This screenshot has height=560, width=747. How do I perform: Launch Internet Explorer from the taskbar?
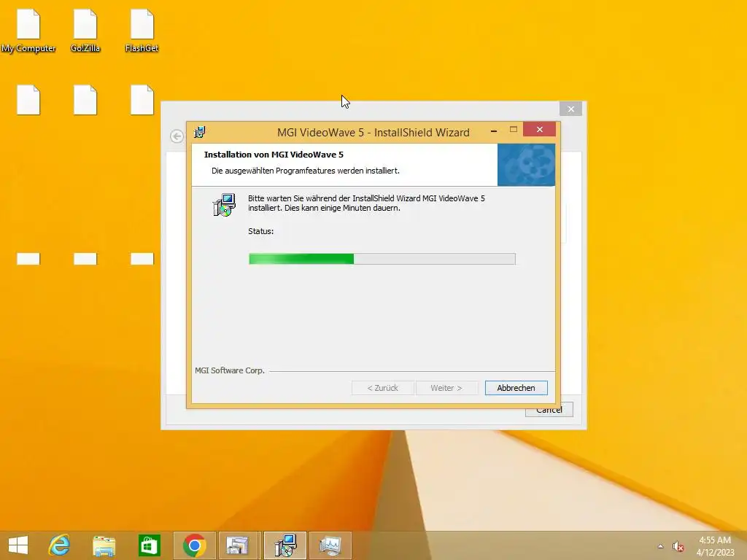coord(59,545)
